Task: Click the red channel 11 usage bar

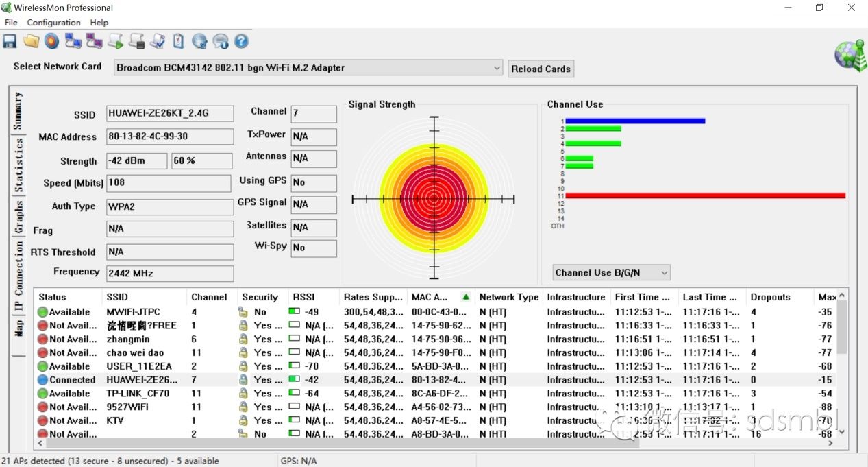Action: [x=705, y=196]
